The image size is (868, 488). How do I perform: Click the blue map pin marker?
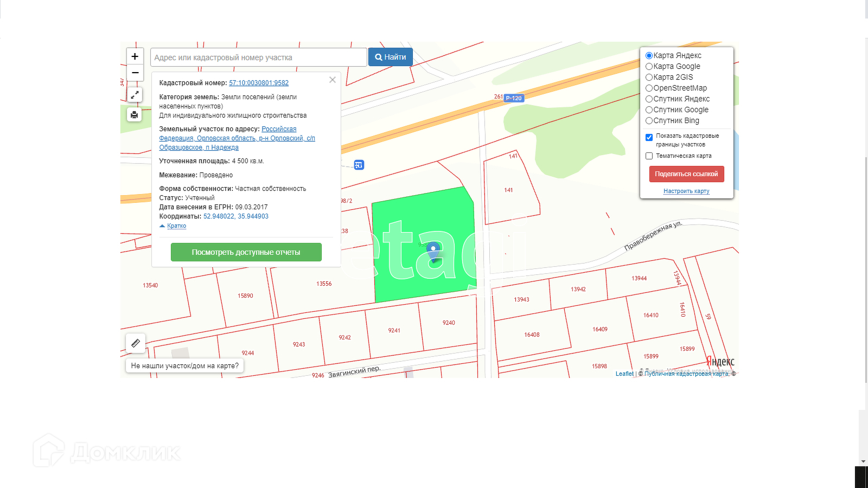point(433,252)
